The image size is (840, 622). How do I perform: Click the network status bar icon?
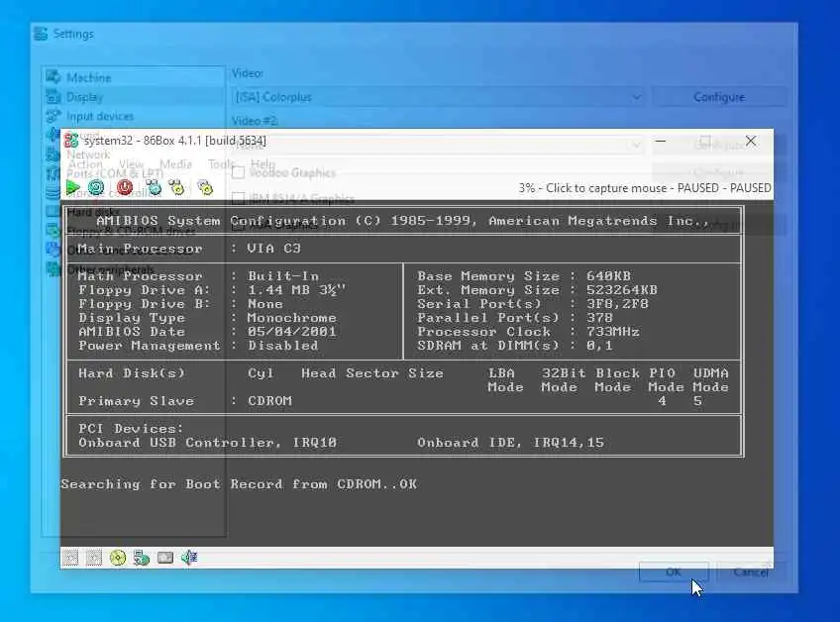142,558
